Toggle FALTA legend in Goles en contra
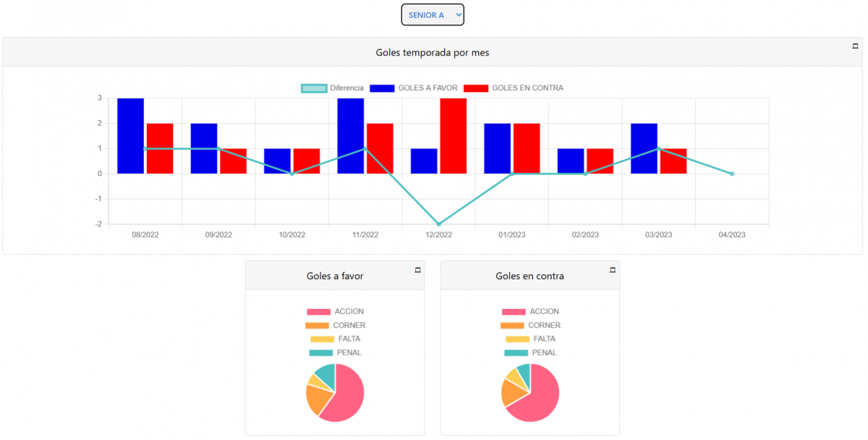Screen dimensions: 868x440 tap(530, 339)
